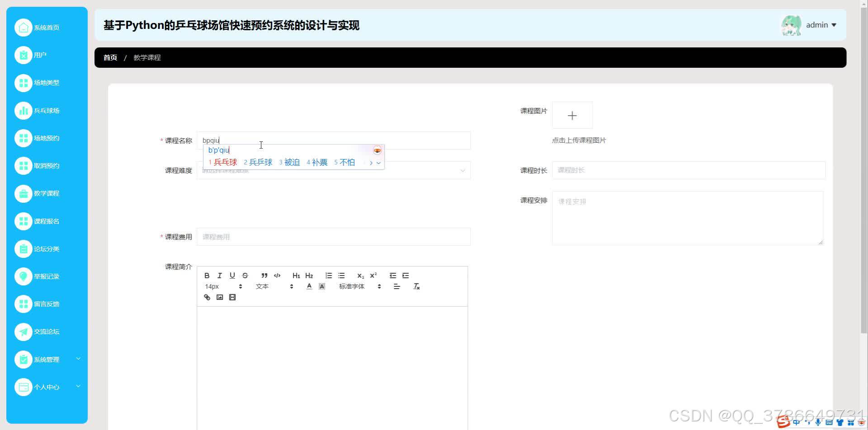Viewport: 868px width, 430px height.
Task: Open the text color picker in the editor
Action: (309, 286)
